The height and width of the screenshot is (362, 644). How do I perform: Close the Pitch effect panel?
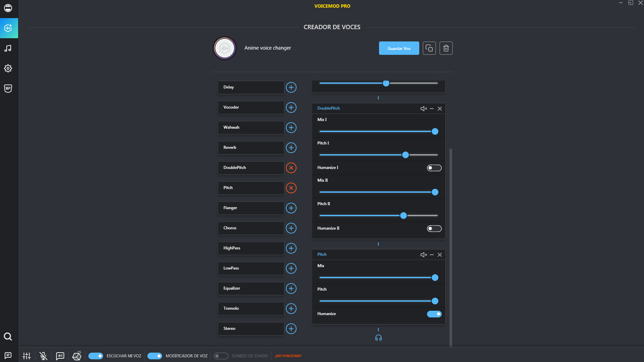click(440, 255)
